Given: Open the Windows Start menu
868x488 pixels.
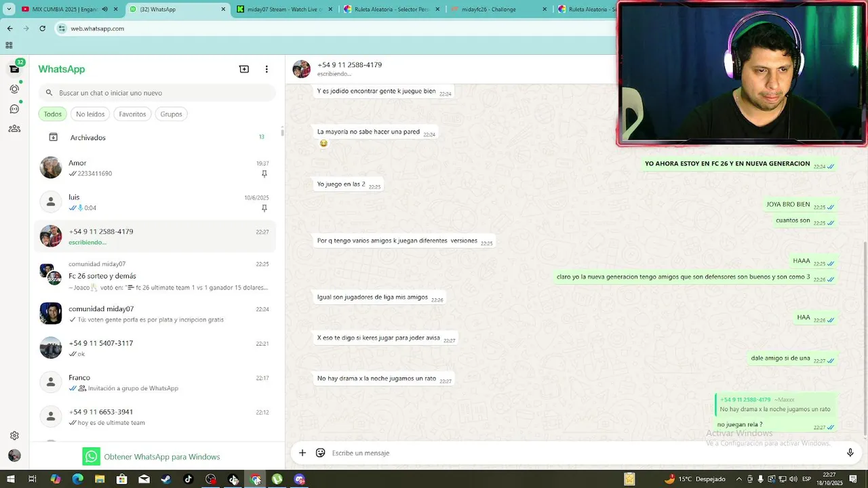Looking at the screenshot, I should (x=10, y=479).
